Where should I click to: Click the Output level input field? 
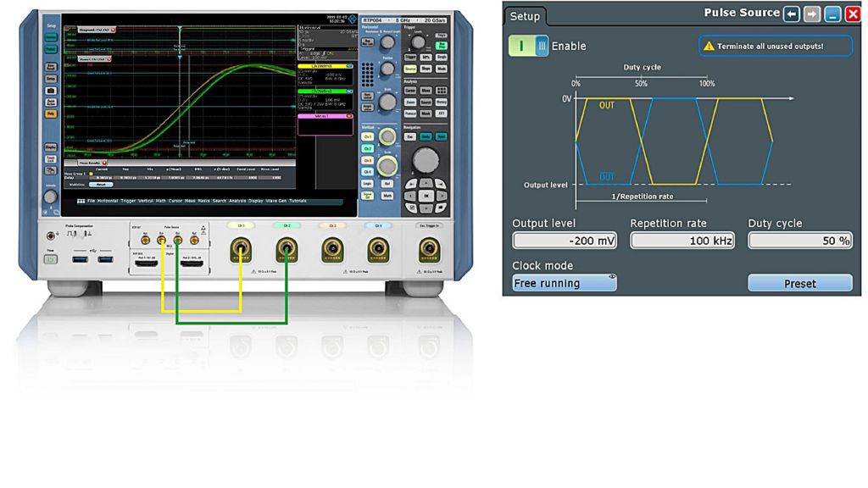click(564, 241)
